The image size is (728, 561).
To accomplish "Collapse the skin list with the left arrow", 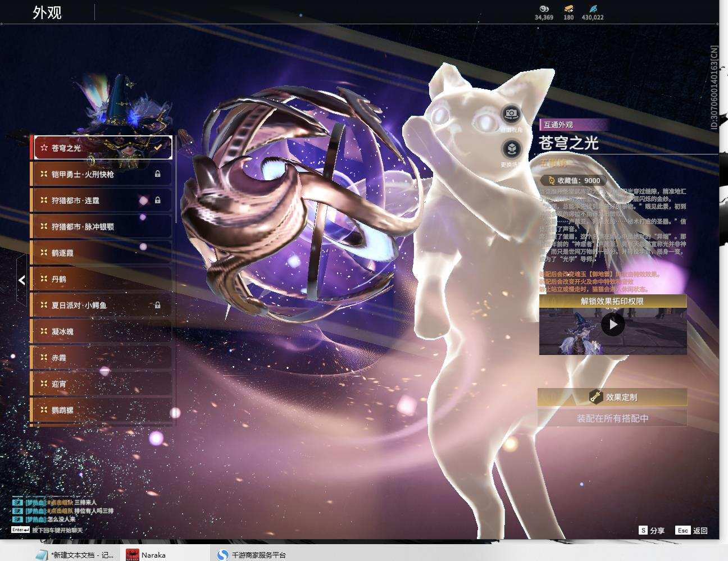I will tap(21, 280).
